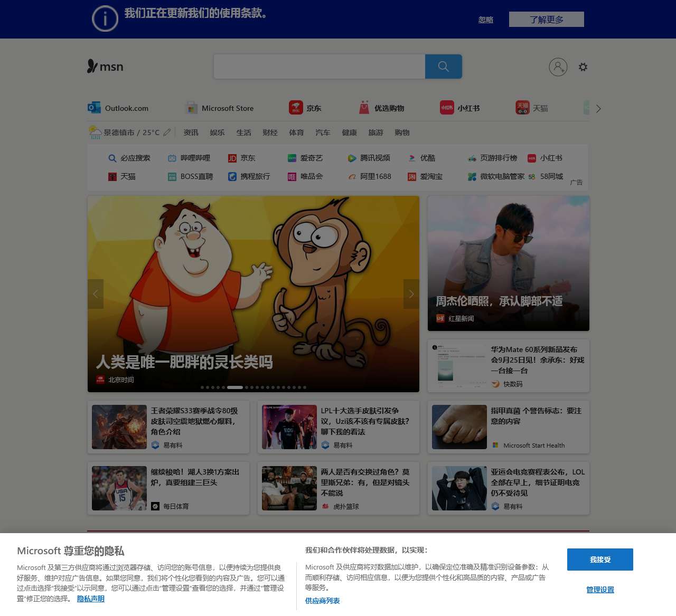Image resolution: width=676 pixels, height=616 pixels.
Task: Open the 优选购物 shopping bag icon
Action: point(364,108)
